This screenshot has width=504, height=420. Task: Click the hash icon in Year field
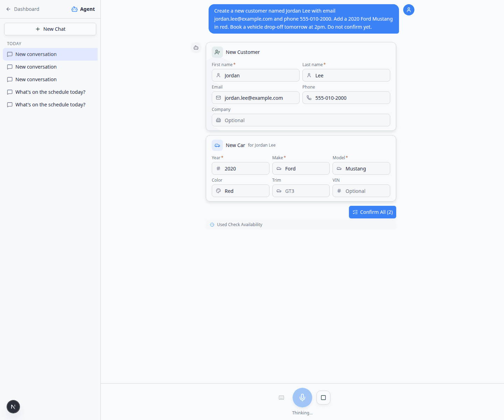pyautogui.click(x=218, y=168)
